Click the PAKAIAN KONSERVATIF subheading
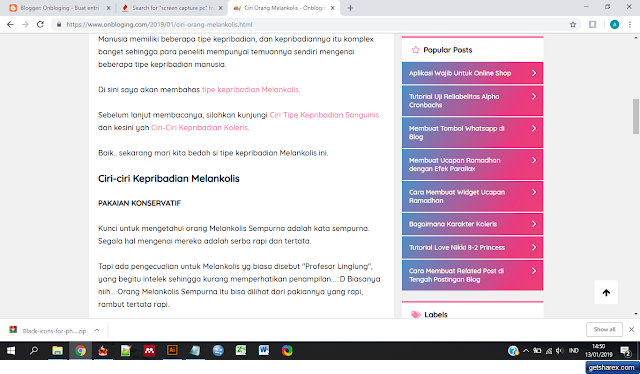This screenshot has height=374, width=640. [139, 203]
